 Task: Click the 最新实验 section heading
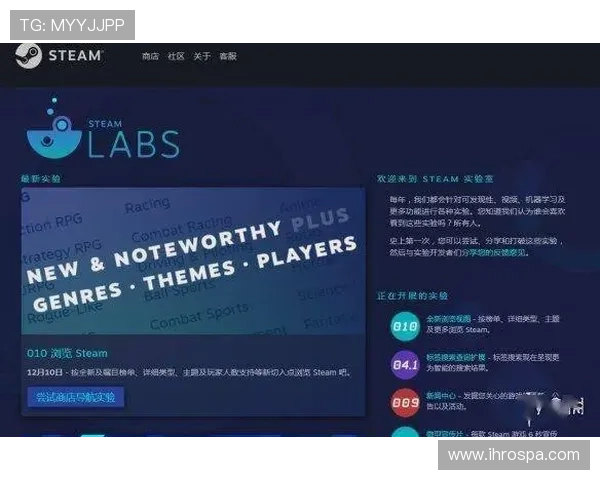point(41,179)
